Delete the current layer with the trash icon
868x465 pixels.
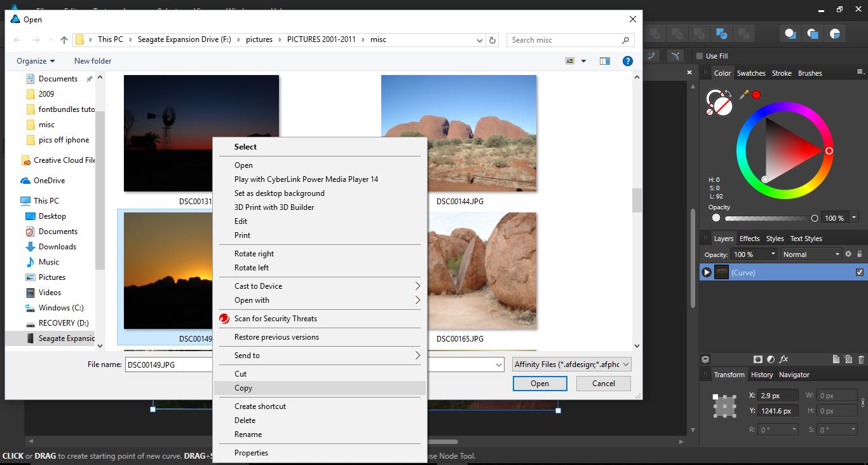pos(862,359)
